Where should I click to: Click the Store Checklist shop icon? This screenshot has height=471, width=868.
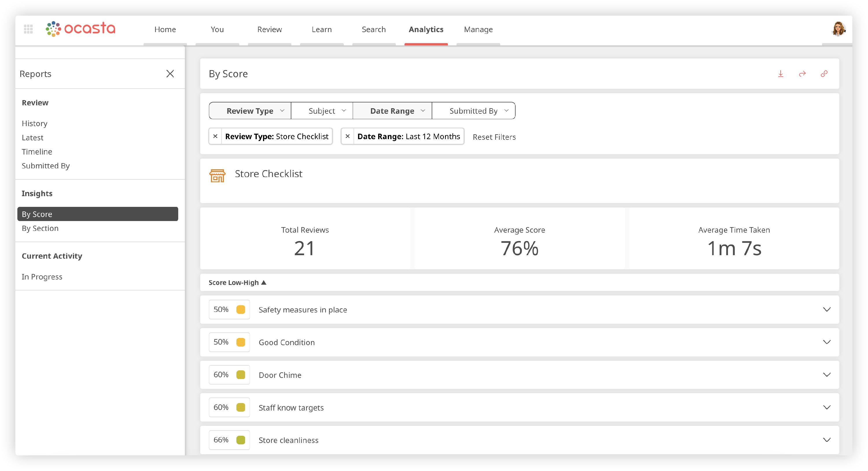tap(217, 176)
